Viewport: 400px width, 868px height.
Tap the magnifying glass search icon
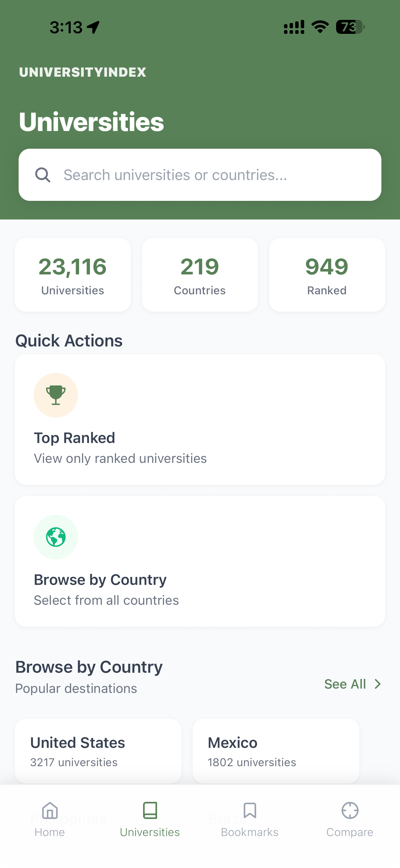tap(43, 175)
